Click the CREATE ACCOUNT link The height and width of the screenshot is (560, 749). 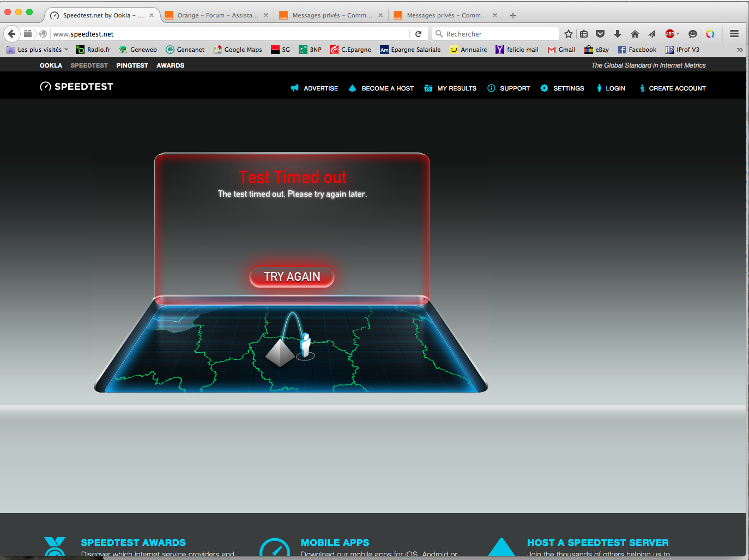point(677,88)
